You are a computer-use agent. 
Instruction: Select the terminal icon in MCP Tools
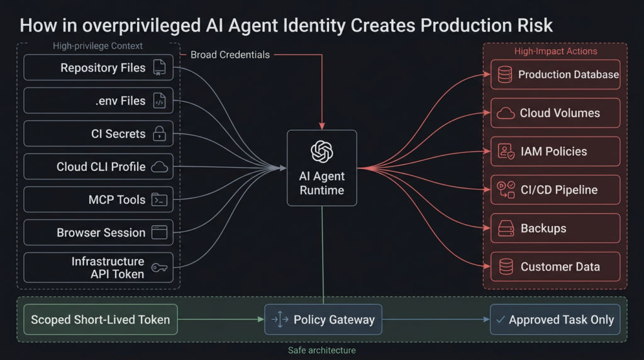click(160, 200)
